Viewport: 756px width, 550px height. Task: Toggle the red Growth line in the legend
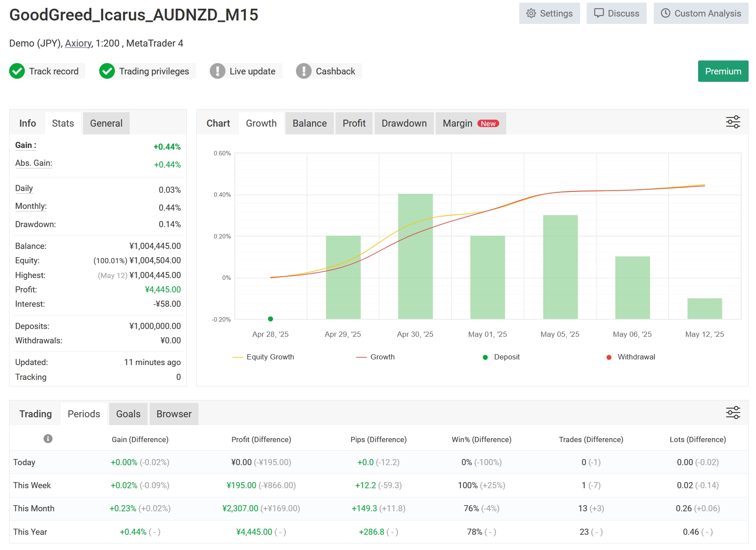click(375, 357)
